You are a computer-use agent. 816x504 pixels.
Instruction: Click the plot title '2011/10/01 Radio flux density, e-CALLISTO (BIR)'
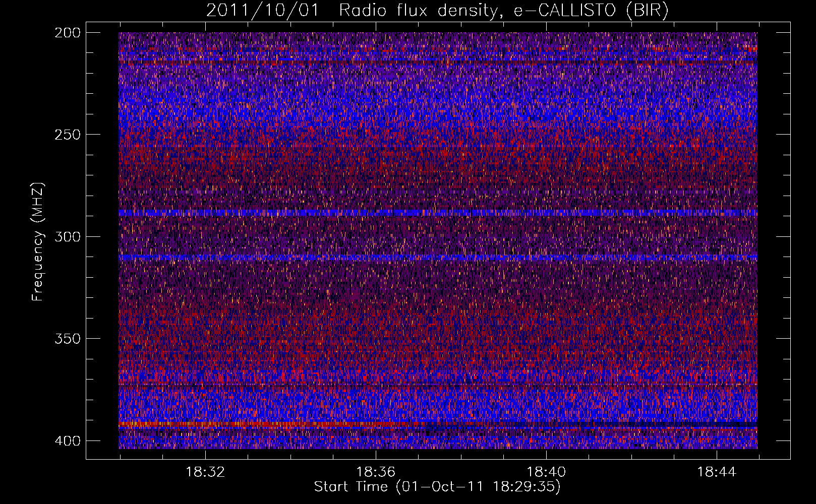tap(437, 11)
